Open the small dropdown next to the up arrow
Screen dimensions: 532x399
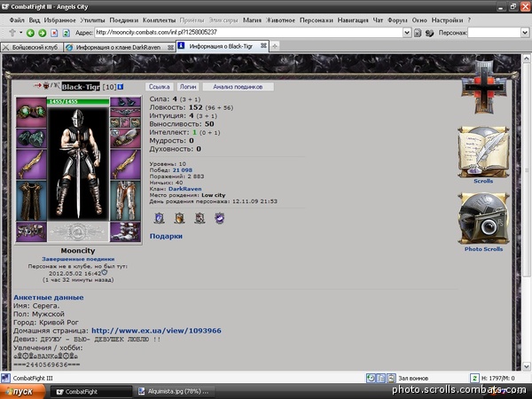pyautogui.click(x=20, y=33)
